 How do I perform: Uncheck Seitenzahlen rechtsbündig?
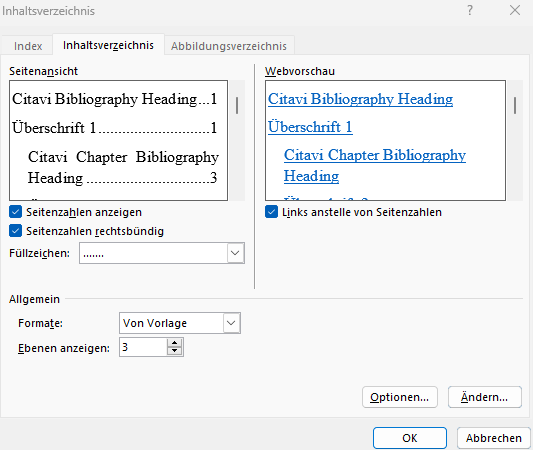(16, 231)
